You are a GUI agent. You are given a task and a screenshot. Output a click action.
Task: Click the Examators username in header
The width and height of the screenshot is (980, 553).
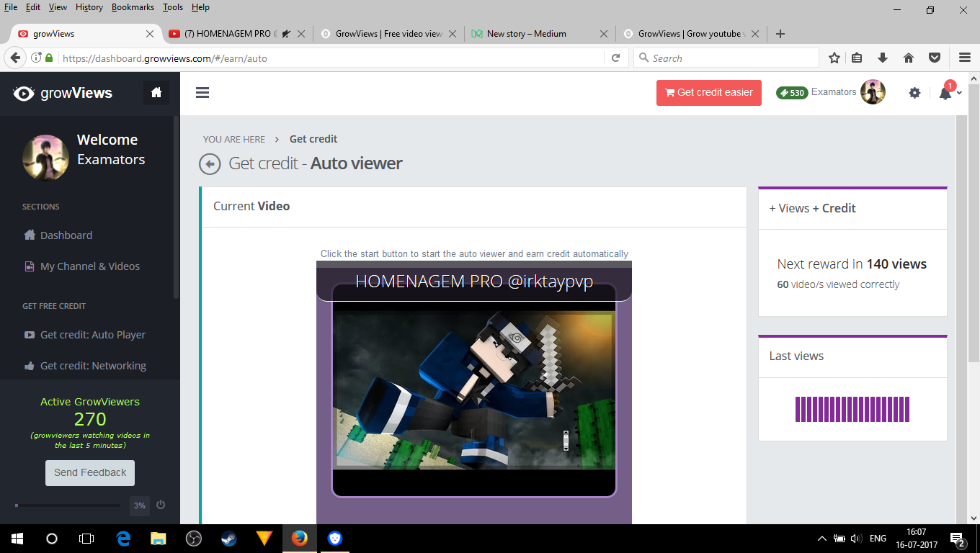point(834,92)
